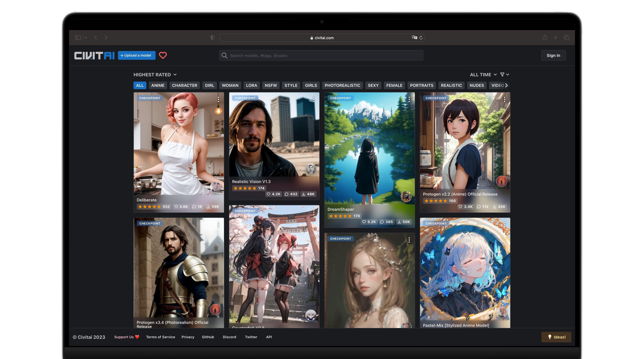Select the PHOTOREALISTIC tag filter
The width and height of the screenshot is (644, 359).
(342, 85)
